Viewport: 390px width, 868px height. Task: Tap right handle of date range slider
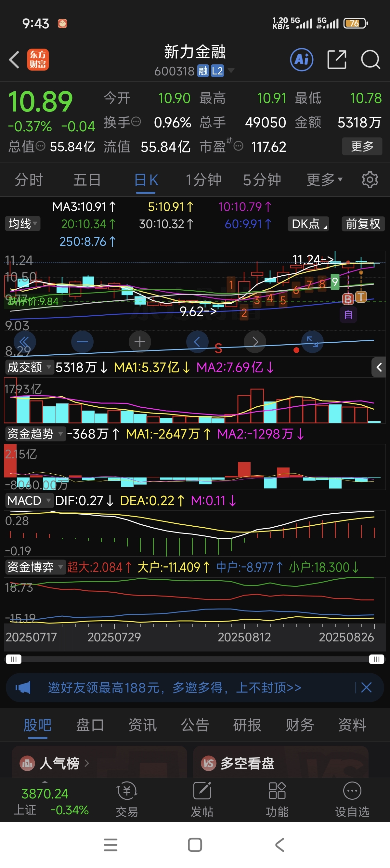(x=377, y=659)
